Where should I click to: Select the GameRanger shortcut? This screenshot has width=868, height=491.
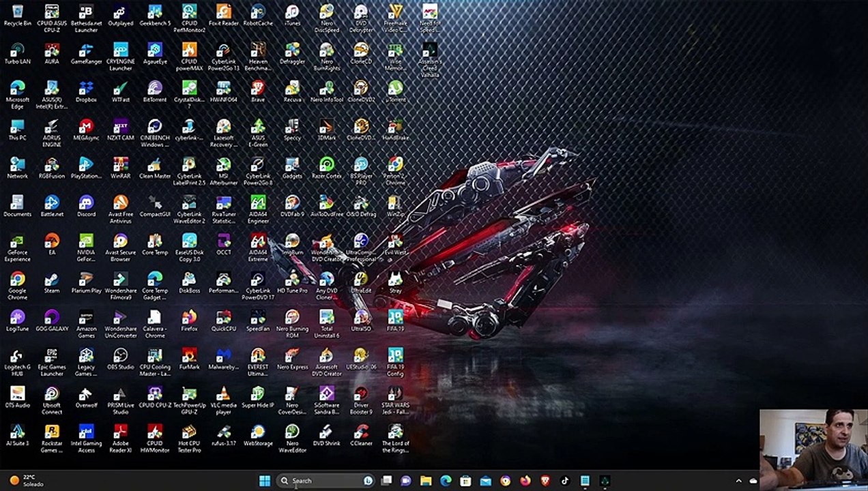tap(86, 54)
